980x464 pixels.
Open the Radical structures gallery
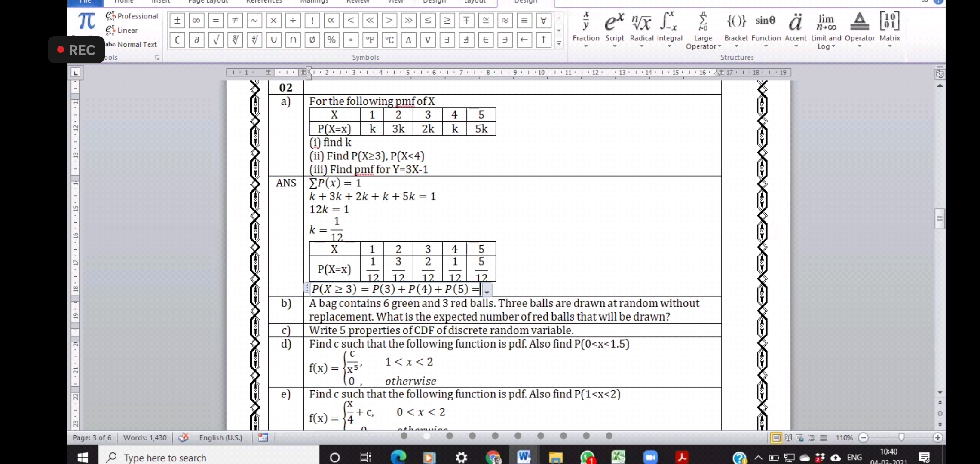click(x=641, y=27)
